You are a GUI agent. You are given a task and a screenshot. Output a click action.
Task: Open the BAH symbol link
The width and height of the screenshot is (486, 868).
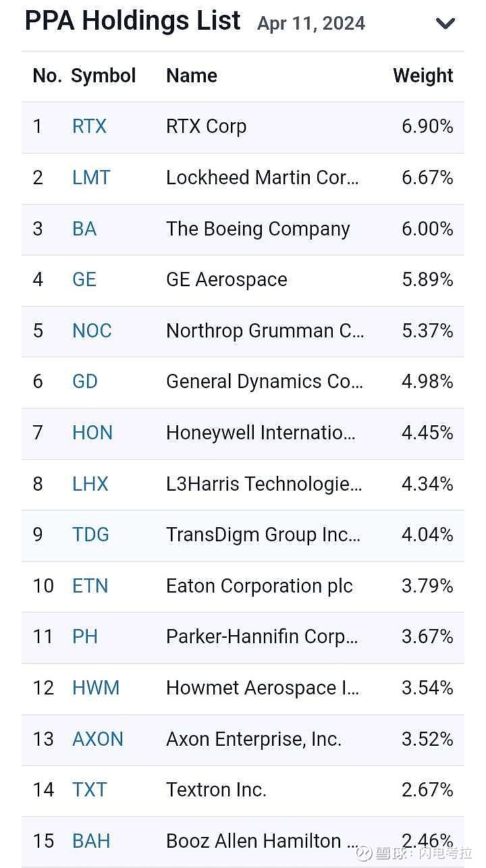(91, 841)
